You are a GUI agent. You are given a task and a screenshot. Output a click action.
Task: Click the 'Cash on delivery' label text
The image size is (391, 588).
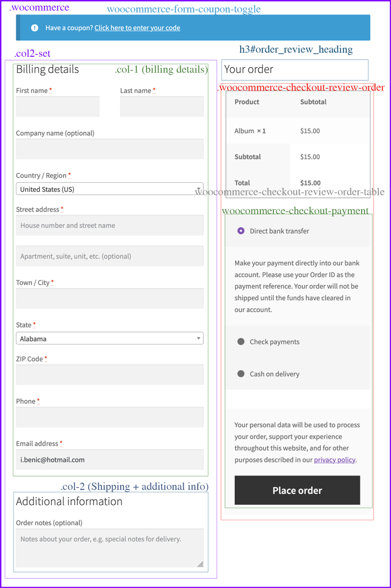274,374
